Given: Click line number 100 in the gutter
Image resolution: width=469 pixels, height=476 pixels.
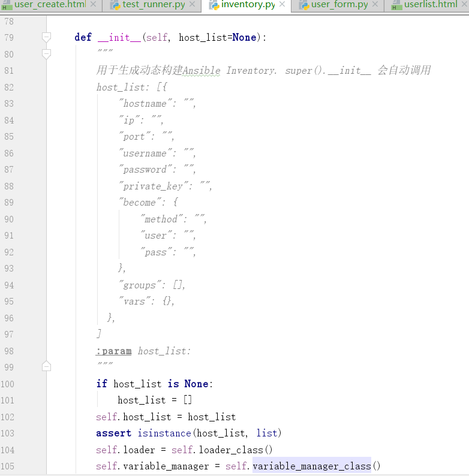Looking at the screenshot, I should pyautogui.click(x=8, y=384).
